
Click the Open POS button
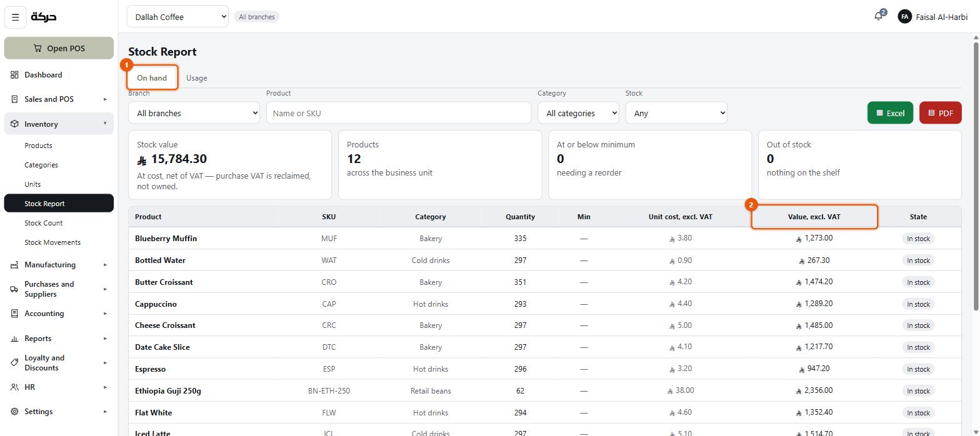59,48
